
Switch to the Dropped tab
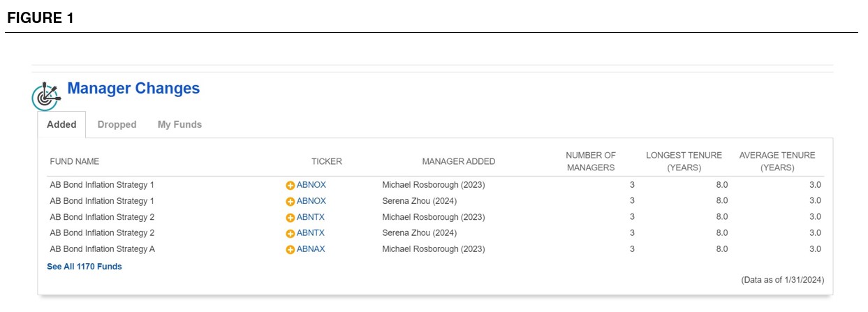click(x=117, y=125)
